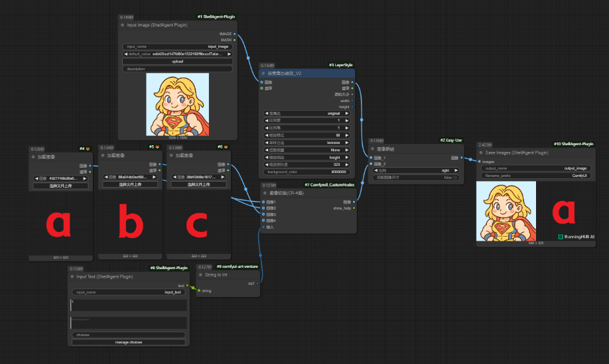The height and width of the screenshot is (364, 609).
Task: Click the collapse dot on load-image node #5
Action: (103, 156)
